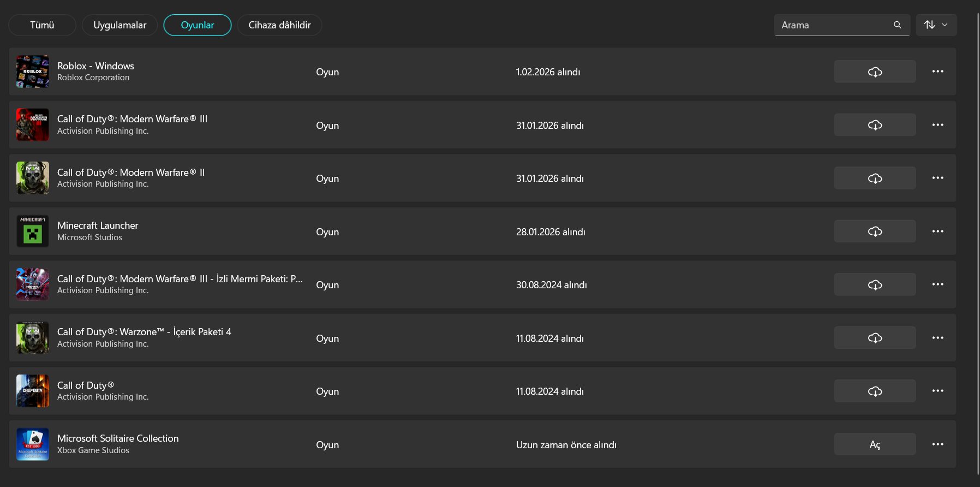Select the Uygulamalar filter tab
980x487 pixels.
tap(119, 25)
